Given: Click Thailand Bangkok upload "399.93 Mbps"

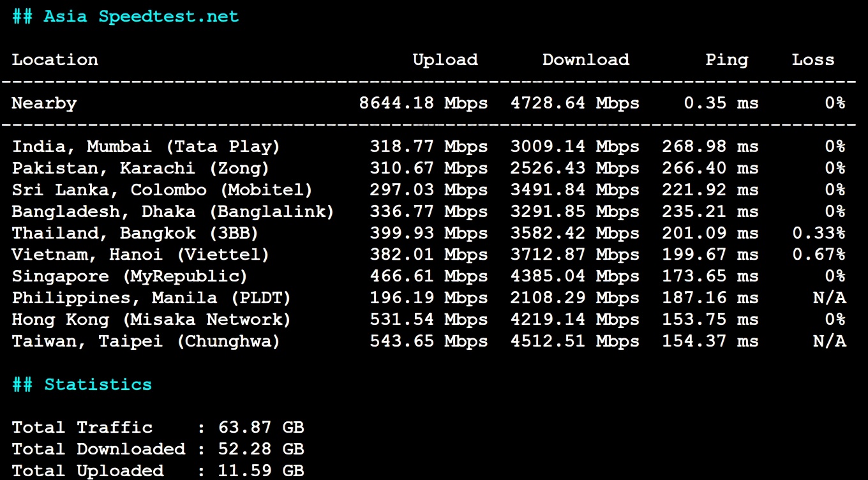Looking at the screenshot, I should point(429,234).
